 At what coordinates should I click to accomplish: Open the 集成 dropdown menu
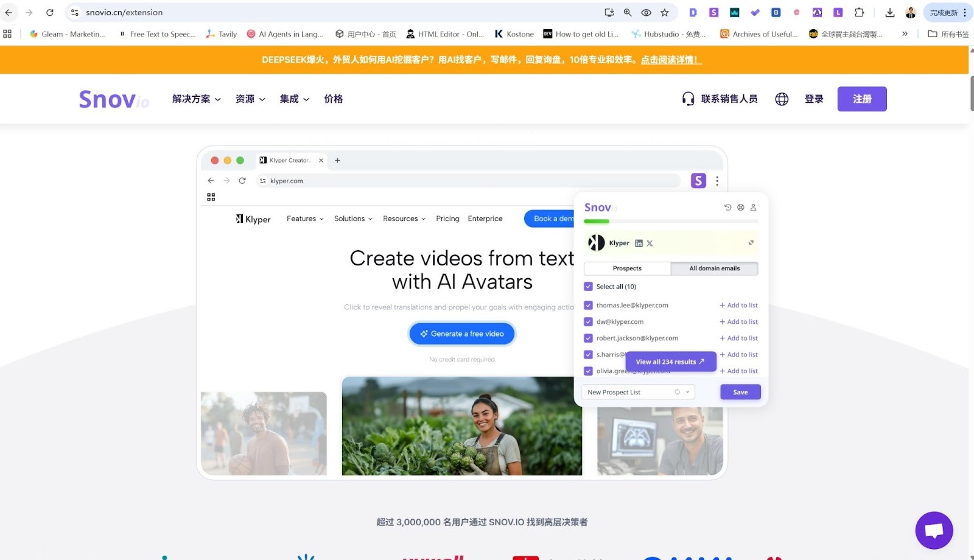point(294,99)
